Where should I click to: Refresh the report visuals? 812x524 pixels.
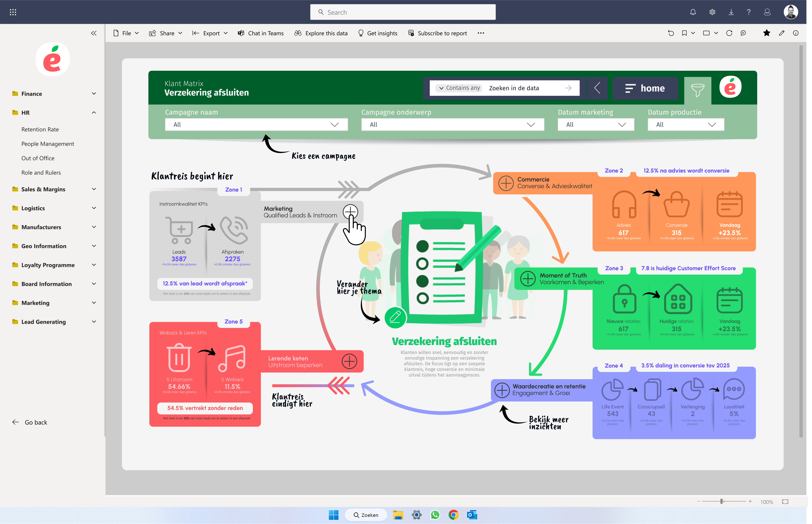(x=729, y=33)
